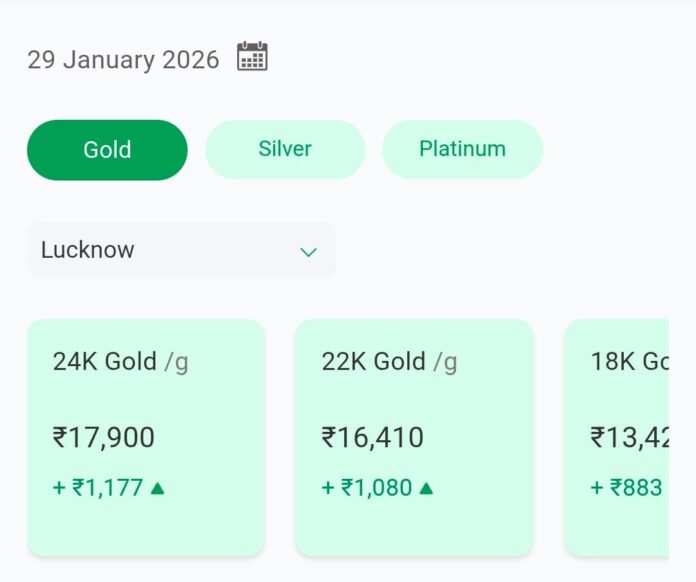
Task: Open the Lucknow city dropdown
Action: pos(181,250)
